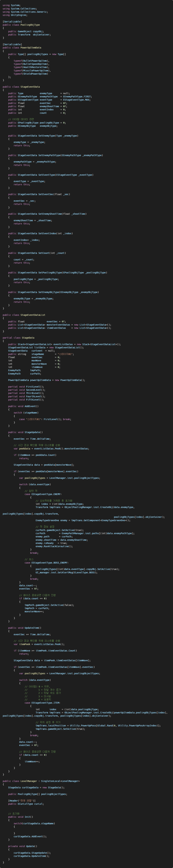
Task: Click the "SetEnemyShootTime" method signature
Action: coord(47,214)
